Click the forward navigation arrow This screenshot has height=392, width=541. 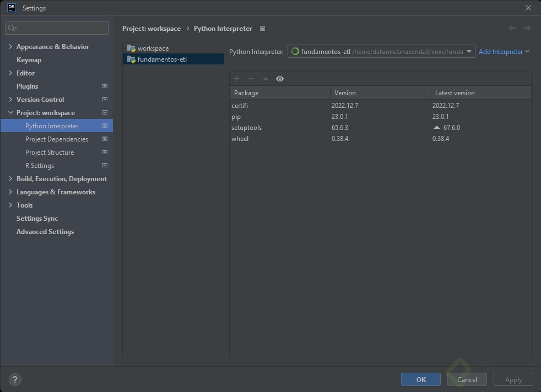(527, 28)
